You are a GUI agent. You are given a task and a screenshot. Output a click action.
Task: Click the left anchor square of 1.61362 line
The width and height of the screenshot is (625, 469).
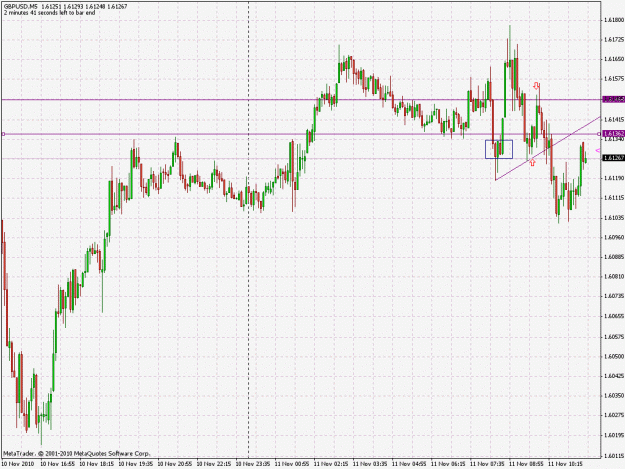(3, 134)
